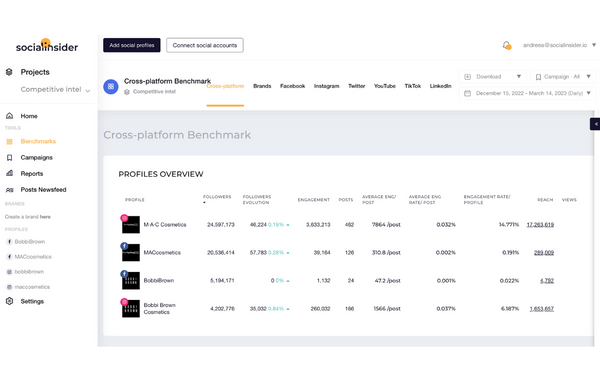Open the notifications bell
The height and width of the screenshot is (381, 600).
tap(507, 46)
